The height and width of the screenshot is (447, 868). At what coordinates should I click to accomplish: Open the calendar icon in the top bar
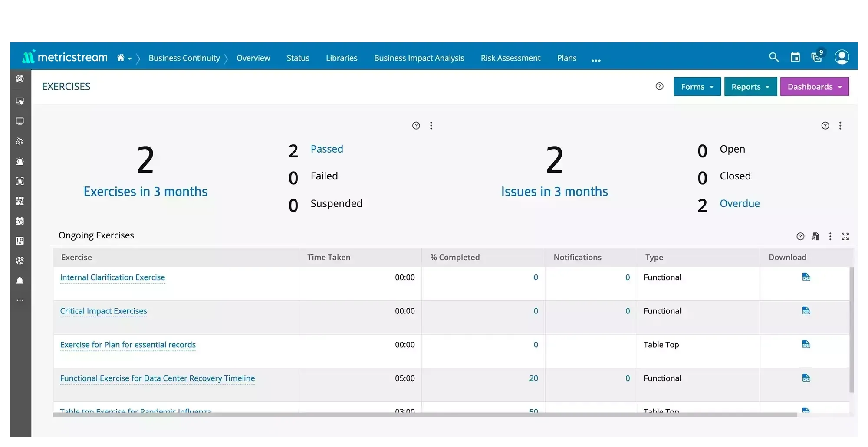tap(795, 57)
